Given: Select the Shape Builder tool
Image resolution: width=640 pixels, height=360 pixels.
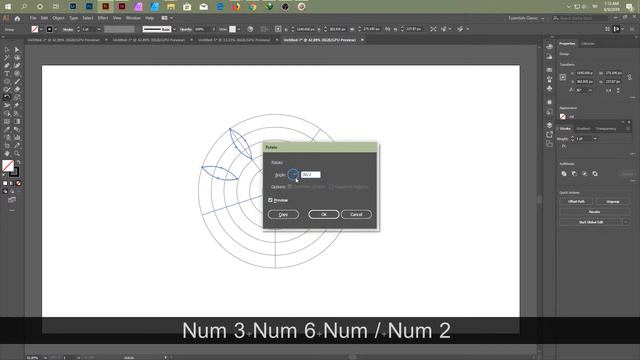Looking at the screenshot, I should click(7, 113).
